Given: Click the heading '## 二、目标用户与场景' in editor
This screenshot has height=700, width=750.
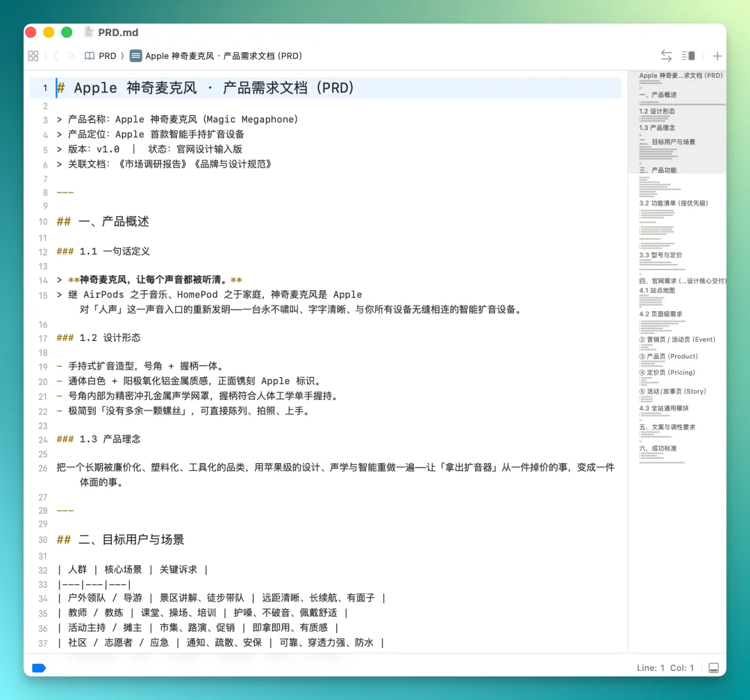Looking at the screenshot, I should [121, 540].
